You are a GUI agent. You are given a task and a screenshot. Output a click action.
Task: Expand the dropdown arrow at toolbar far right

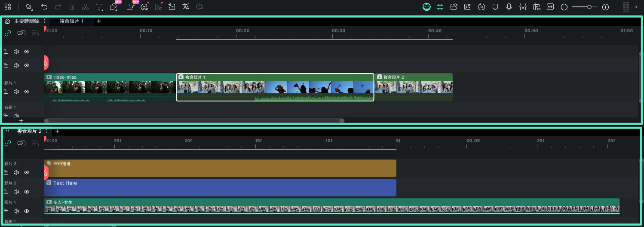[x=636, y=7]
